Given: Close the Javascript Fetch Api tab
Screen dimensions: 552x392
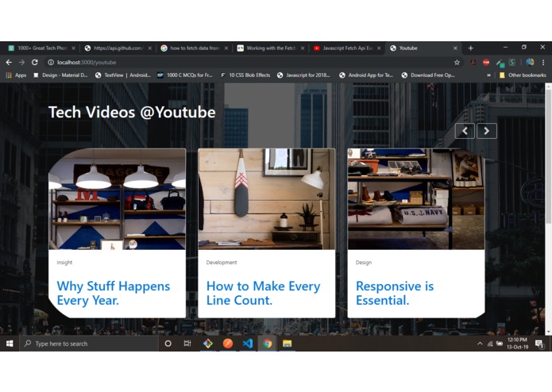Looking at the screenshot, I should point(379,48).
